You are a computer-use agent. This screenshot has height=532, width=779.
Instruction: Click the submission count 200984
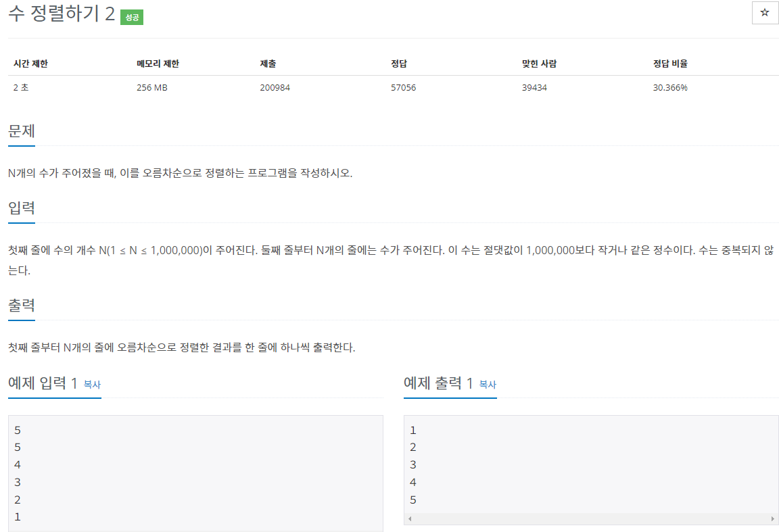[275, 87]
